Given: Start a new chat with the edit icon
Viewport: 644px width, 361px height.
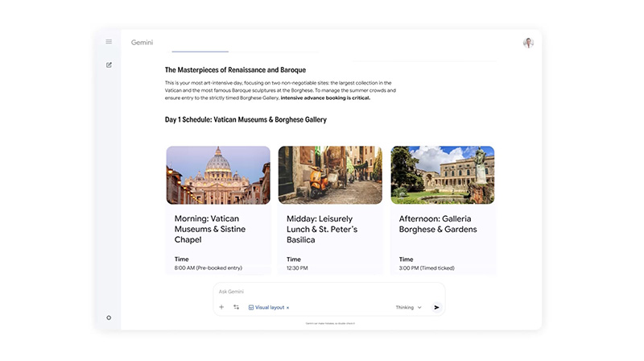Looking at the screenshot, I should (109, 64).
